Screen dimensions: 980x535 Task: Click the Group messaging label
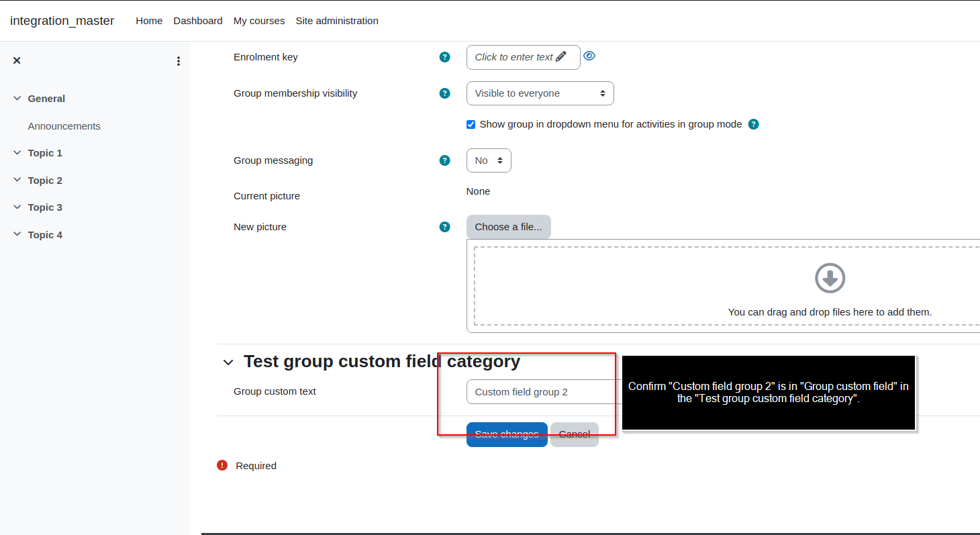click(273, 160)
